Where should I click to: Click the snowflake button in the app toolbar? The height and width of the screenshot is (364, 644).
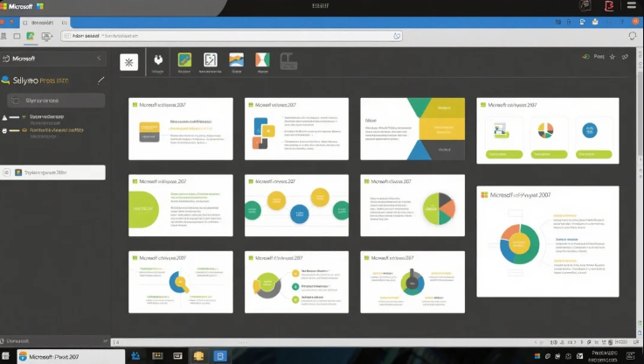tap(129, 62)
